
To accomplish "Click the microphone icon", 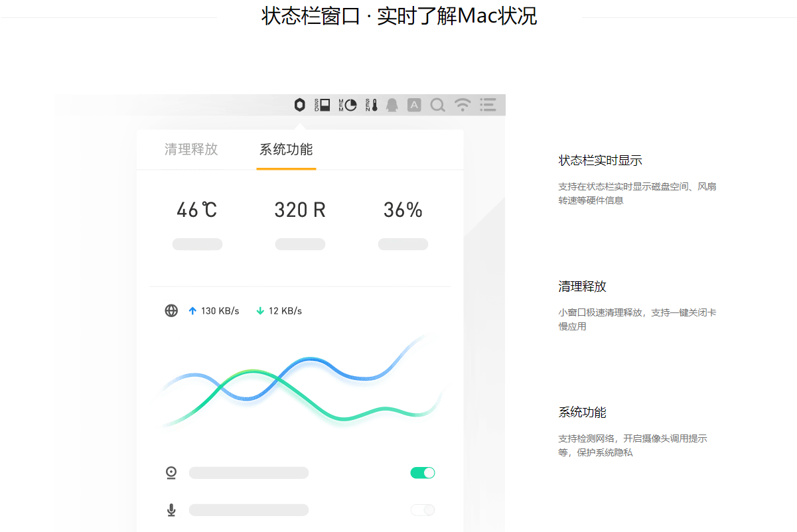I will click(171, 509).
